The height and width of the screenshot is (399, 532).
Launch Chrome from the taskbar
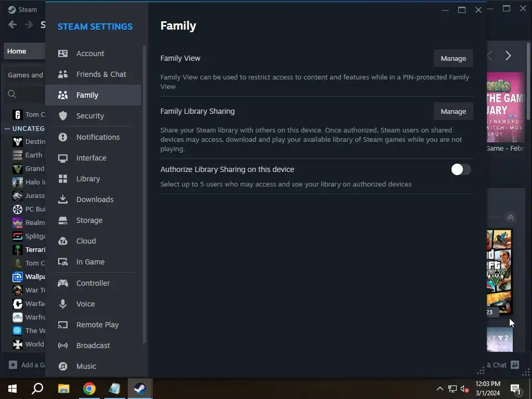(x=89, y=389)
